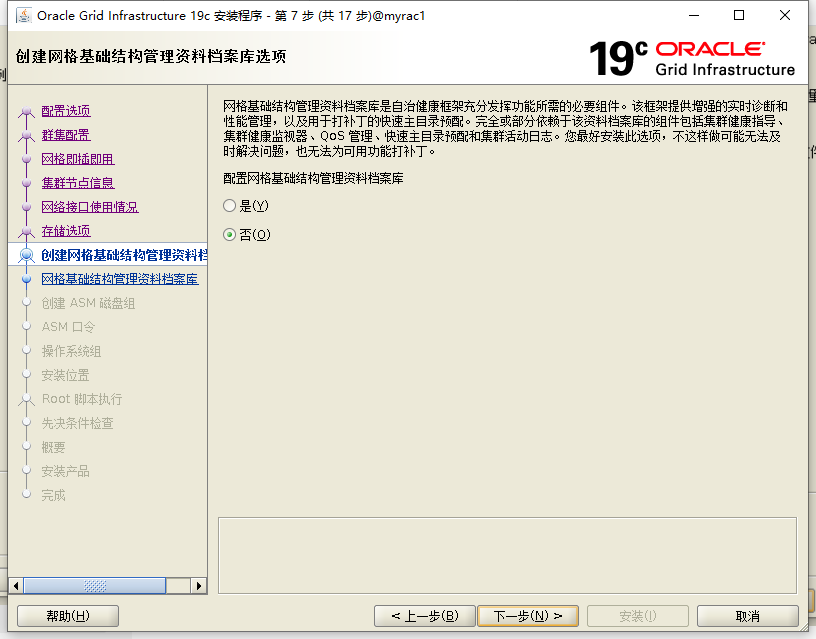Open the 配置选项 step link

(x=66, y=111)
